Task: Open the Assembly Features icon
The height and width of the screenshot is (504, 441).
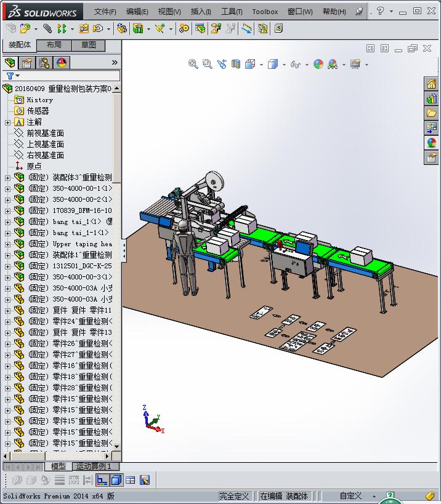Action: (x=138, y=28)
